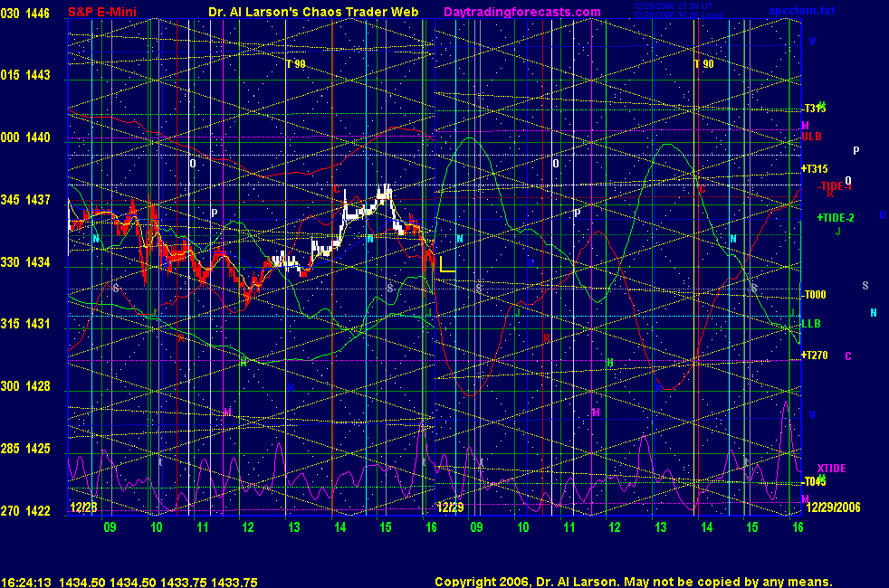The width and height of the screenshot is (889, 588).
Task: Click the '000 1440' price axis label
Action: [25, 138]
